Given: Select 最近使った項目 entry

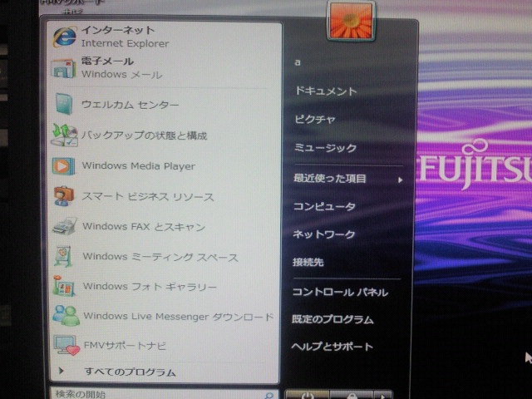Looking at the screenshot, I should tap(329, 178).
